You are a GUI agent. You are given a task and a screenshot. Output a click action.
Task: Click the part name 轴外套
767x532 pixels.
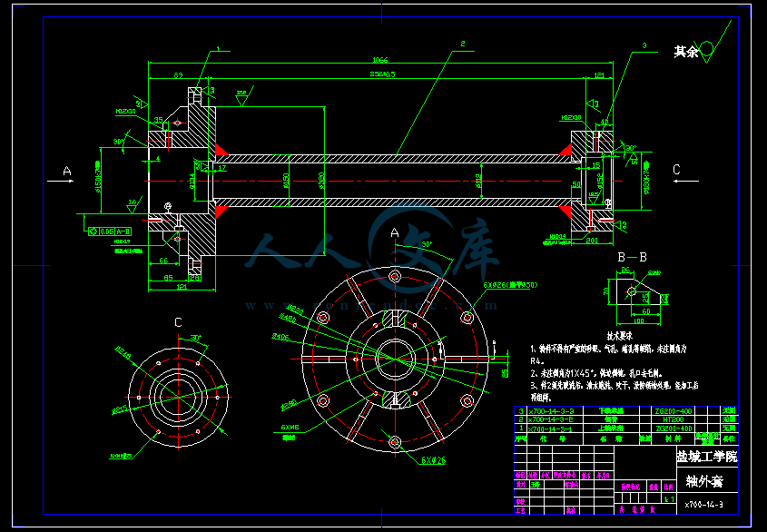click(704, 481)
